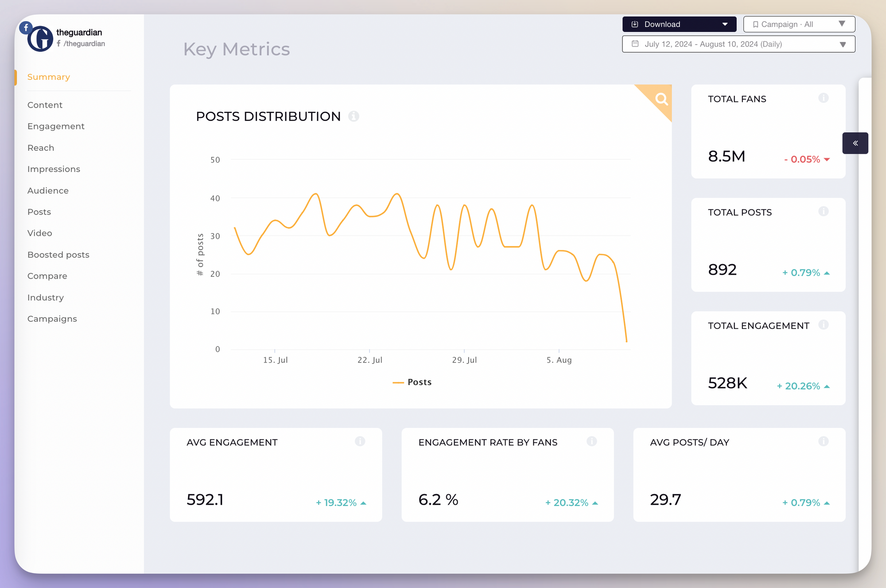The image size is (886, 588).
Task: Navigate to Campaigns
Action: (52, 319)
